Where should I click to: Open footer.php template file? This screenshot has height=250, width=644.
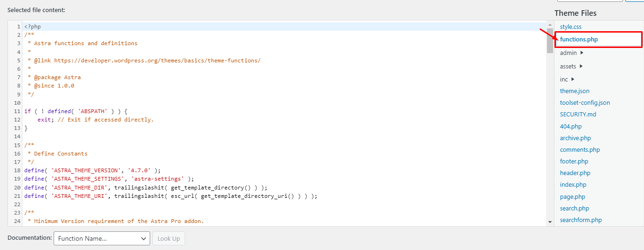pos(574,161)
